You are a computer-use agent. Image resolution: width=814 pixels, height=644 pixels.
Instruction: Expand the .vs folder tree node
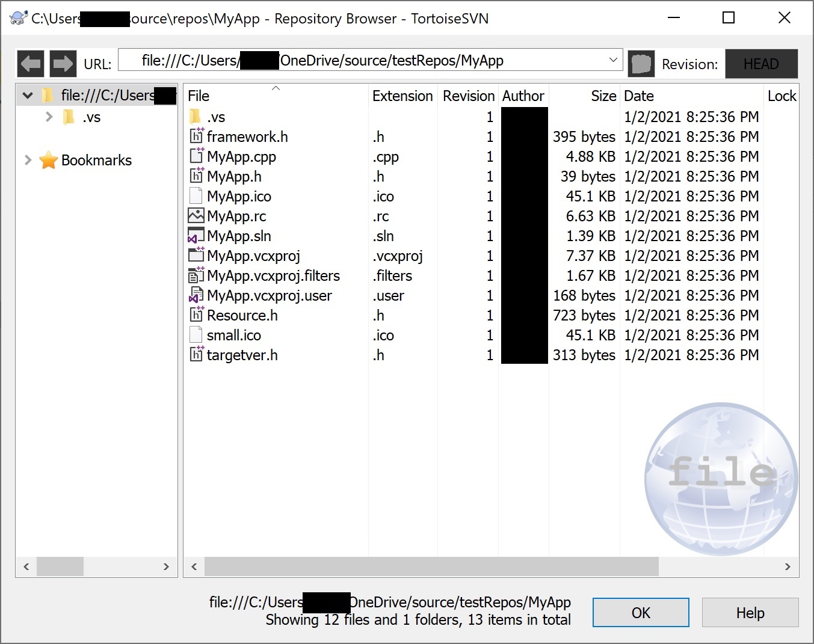tap(49, 117)
